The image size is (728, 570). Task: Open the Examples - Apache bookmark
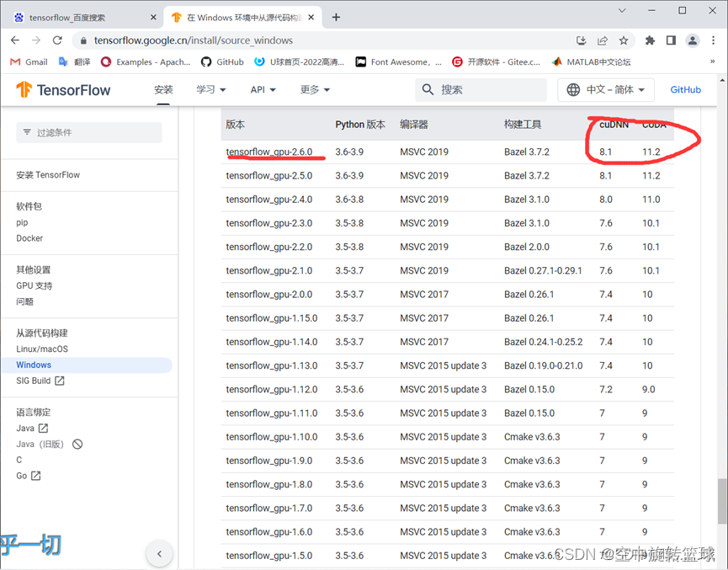(x=146, y=61)
